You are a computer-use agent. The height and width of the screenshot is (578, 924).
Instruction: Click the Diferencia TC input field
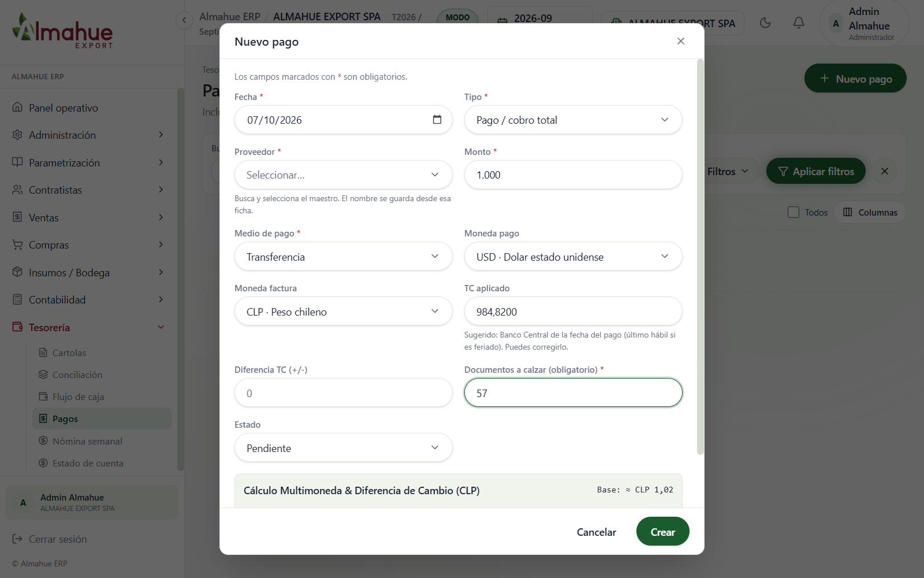coord(344,392)
